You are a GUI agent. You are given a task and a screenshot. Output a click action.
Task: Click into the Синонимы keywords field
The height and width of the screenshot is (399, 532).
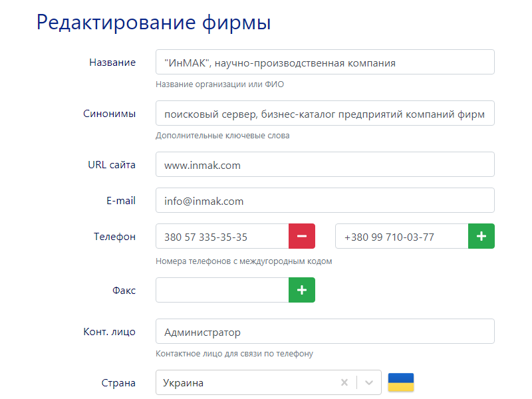coord(325,114)
